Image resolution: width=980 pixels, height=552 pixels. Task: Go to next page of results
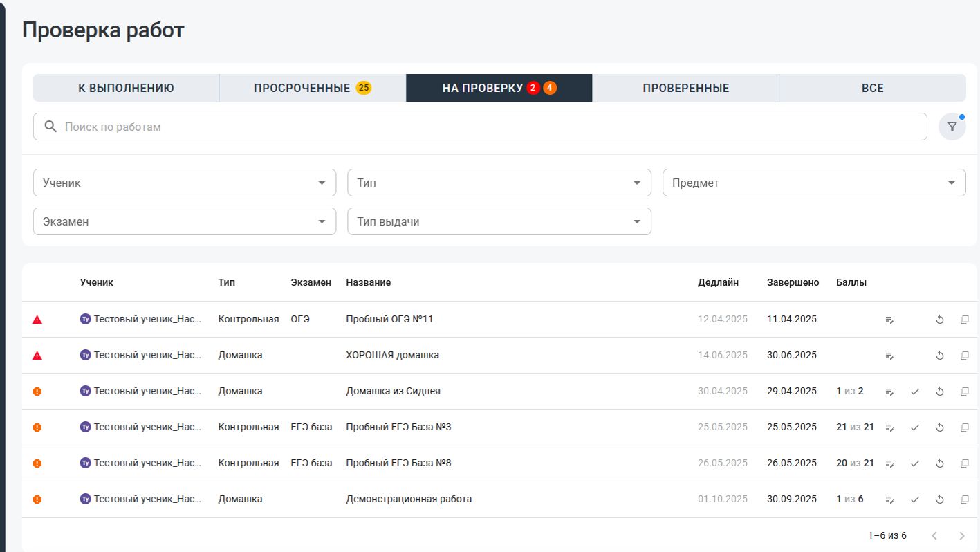[x=961, y=536]
